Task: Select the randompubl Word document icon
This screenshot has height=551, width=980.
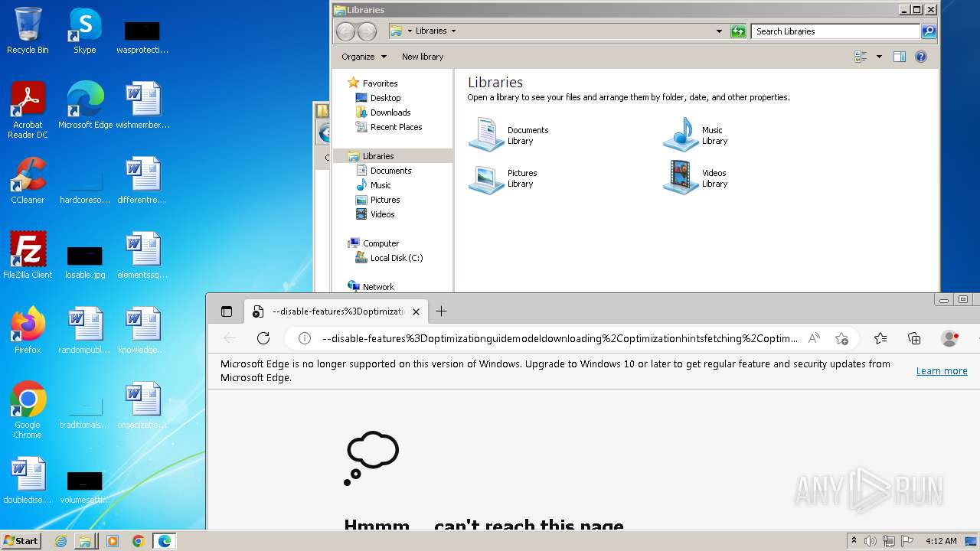Action: point(85,330)
